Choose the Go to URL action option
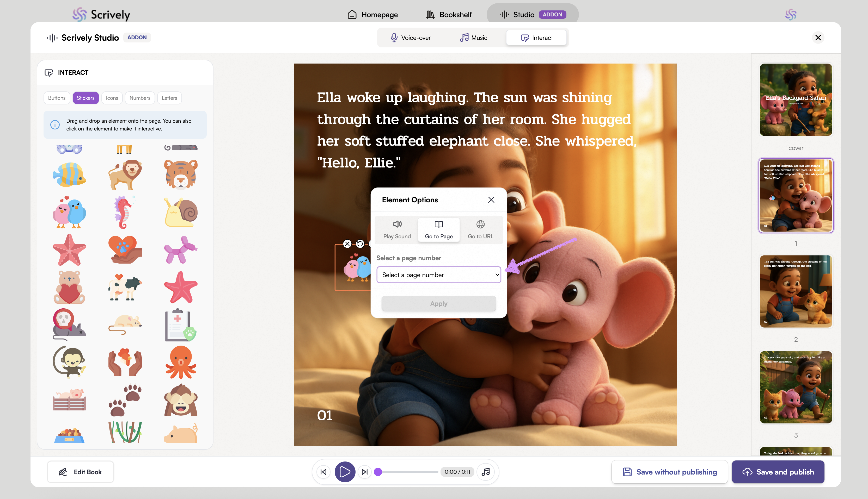The image size is (868, 499). coord(480,229)
